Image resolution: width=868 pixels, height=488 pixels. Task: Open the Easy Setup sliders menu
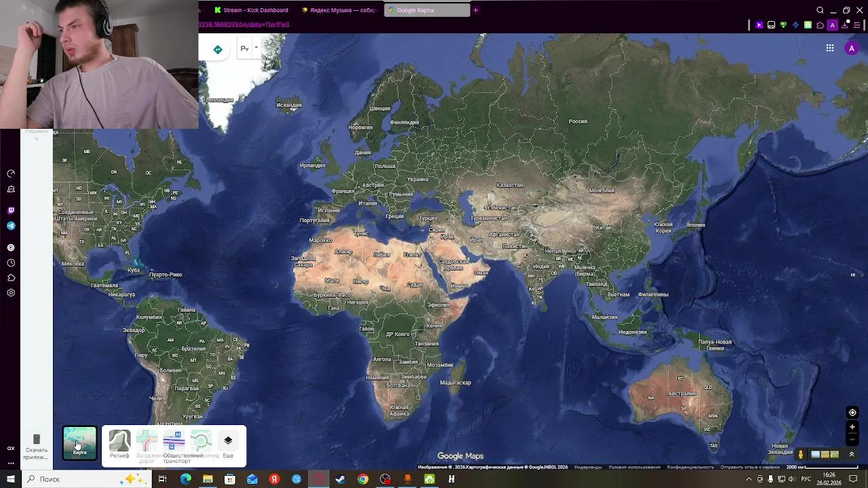pyautogui.click(x=858, y=25)
